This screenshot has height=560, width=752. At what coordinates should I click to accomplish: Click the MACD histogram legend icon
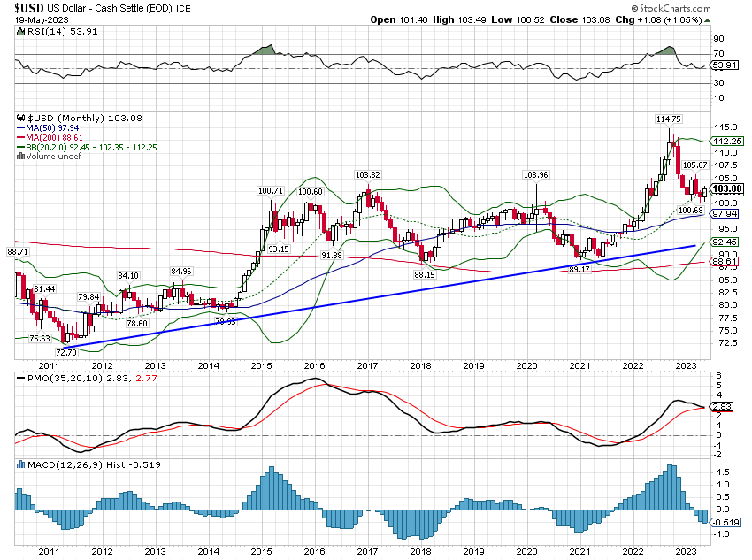pos(20,464)
